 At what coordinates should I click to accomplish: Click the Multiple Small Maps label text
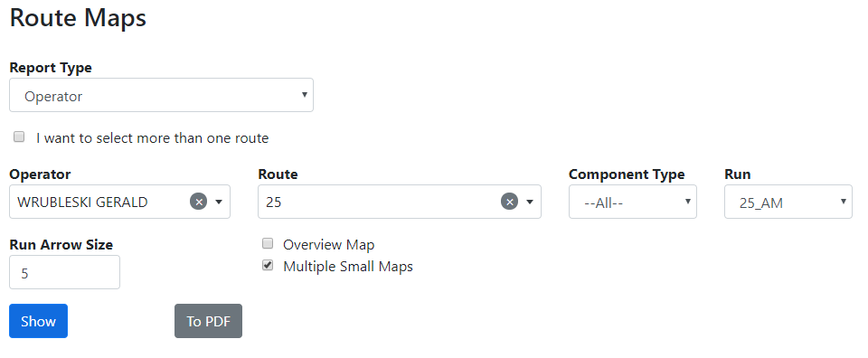point(348,267)
